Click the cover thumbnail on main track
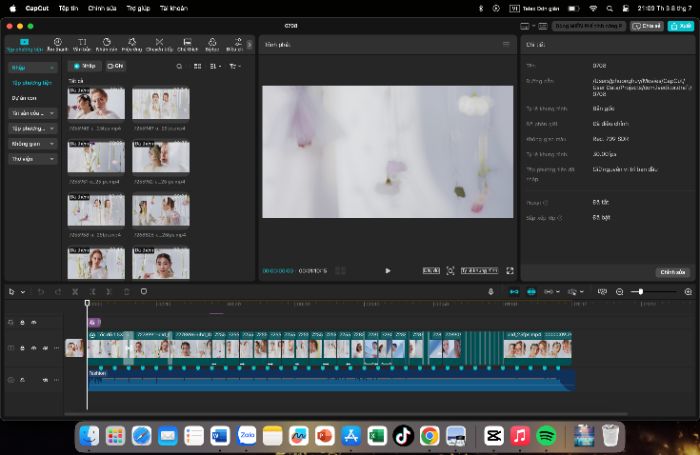Screen dimensions: 700x455 (x=74, y=348)
